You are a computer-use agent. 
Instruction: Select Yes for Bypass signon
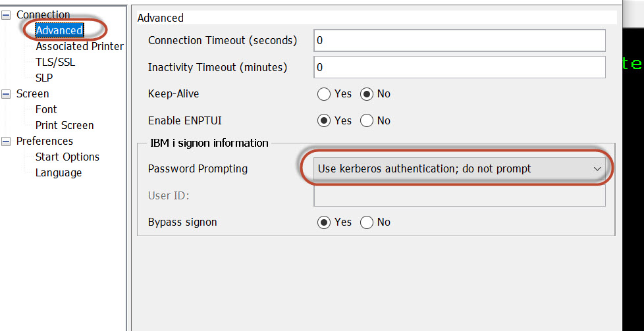(x=324, y=222)
